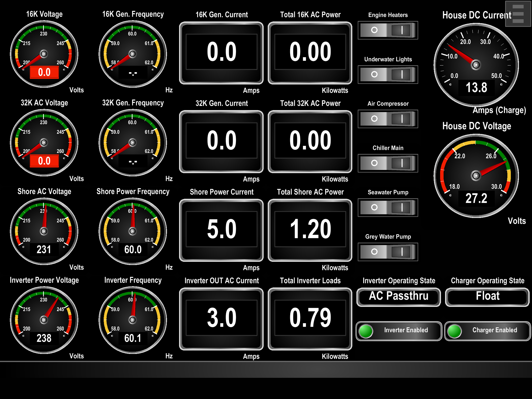Click the 16K Voltage gauge
The height and width of the screenshot is (399, 532).
coord(44,54)
